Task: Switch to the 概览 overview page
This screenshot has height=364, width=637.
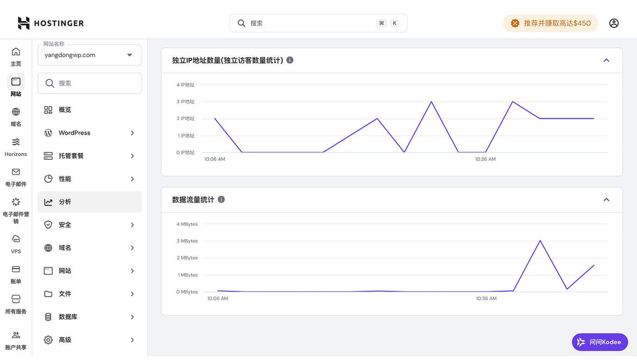Action: [x=89, y=110]
